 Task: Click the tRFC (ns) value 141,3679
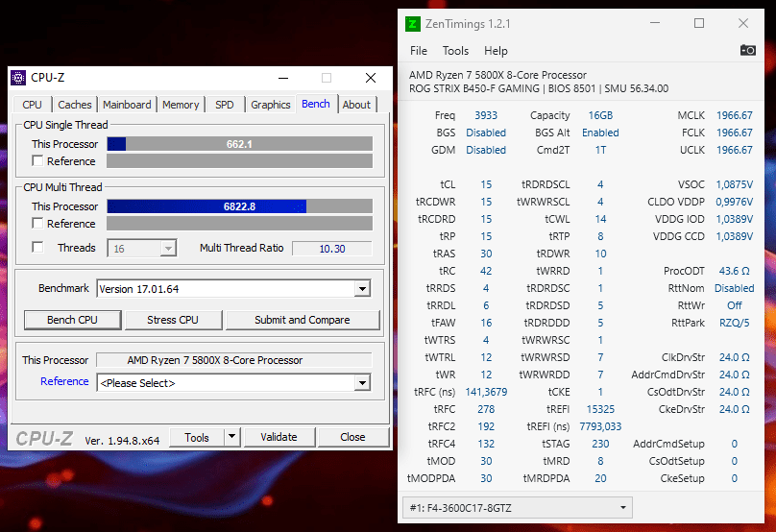[486, 392]
